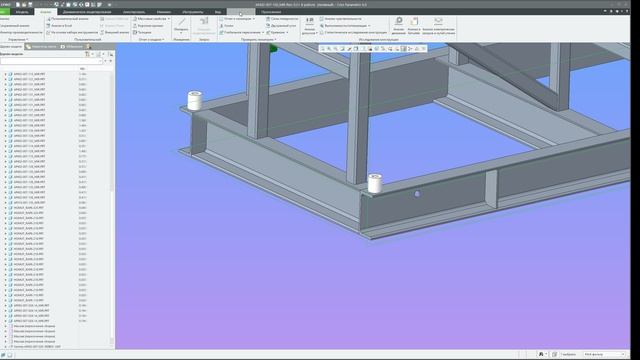Expand the Управление group
The height and width of the screenshot is (360, 640).
(18, 40)
